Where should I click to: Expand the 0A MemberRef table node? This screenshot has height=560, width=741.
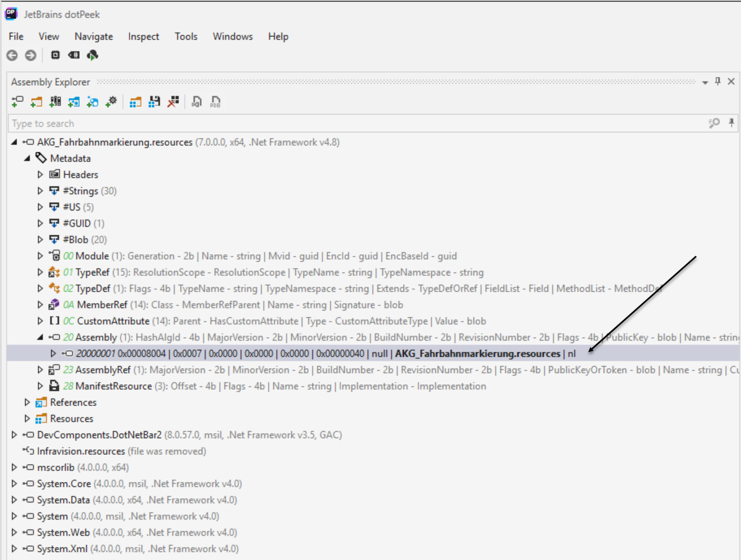tap(40, 305)
